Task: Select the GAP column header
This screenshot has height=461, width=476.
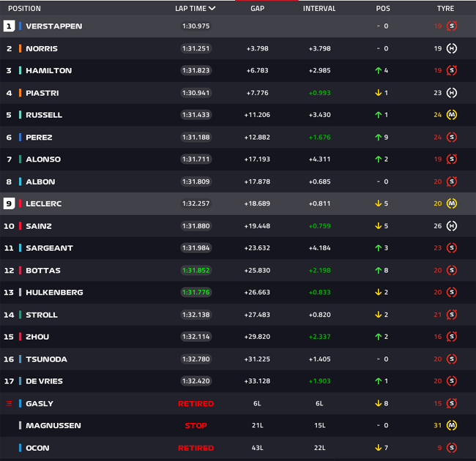Action: 258,9
